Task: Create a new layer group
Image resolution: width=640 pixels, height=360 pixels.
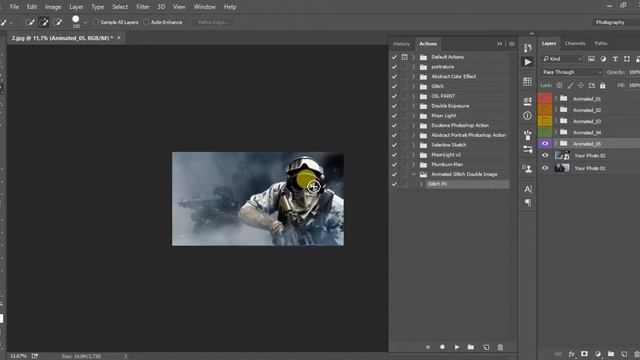Action: point(611,354)
